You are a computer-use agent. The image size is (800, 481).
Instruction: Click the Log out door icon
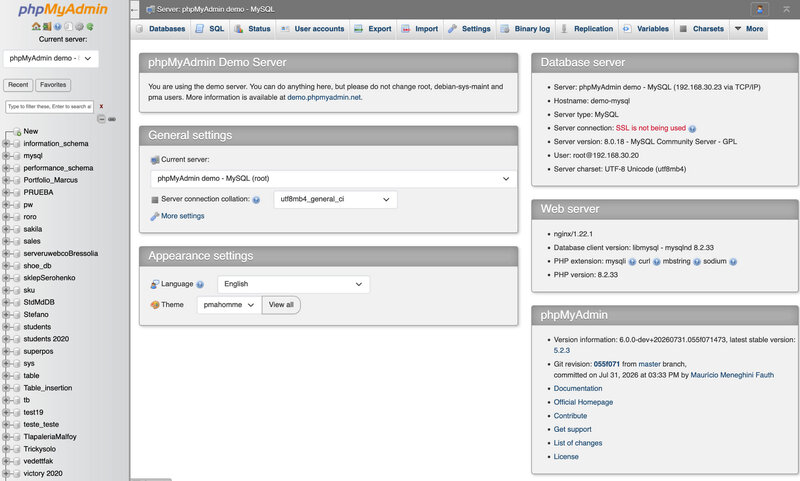pos(46,27)
